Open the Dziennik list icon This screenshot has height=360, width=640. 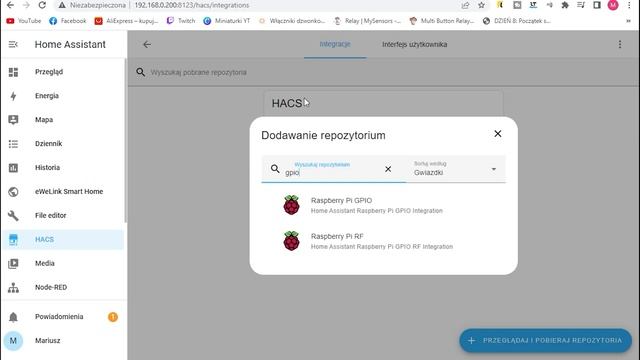pos(13,144)
